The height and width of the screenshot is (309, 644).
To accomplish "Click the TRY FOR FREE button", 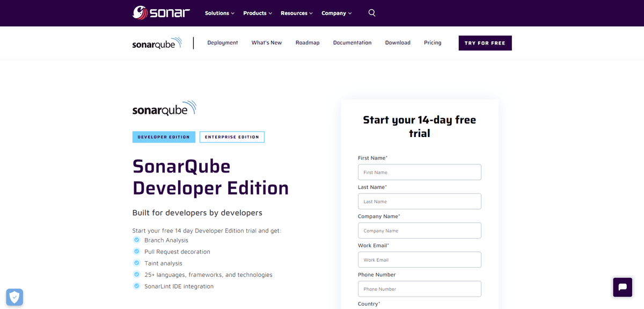I will [485, 43].
